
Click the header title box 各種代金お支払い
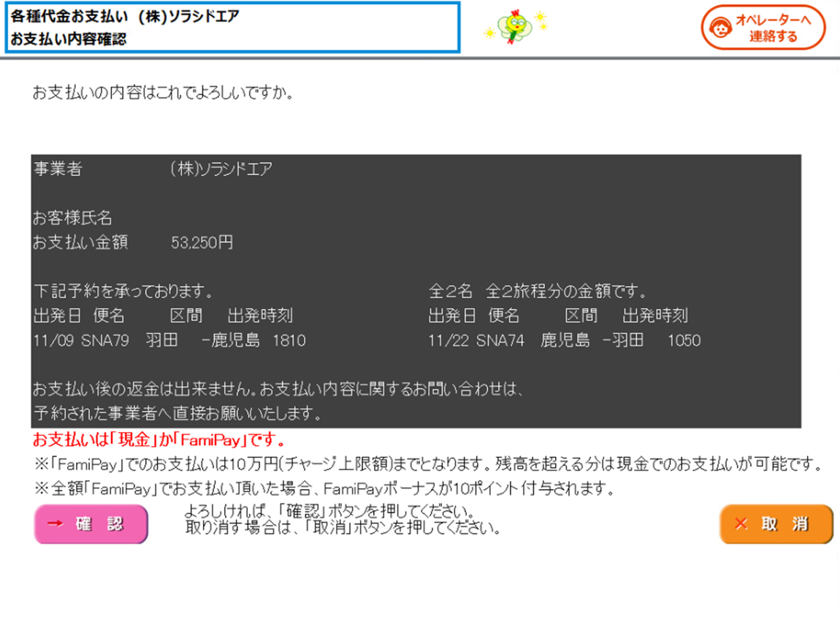[232, 27]
